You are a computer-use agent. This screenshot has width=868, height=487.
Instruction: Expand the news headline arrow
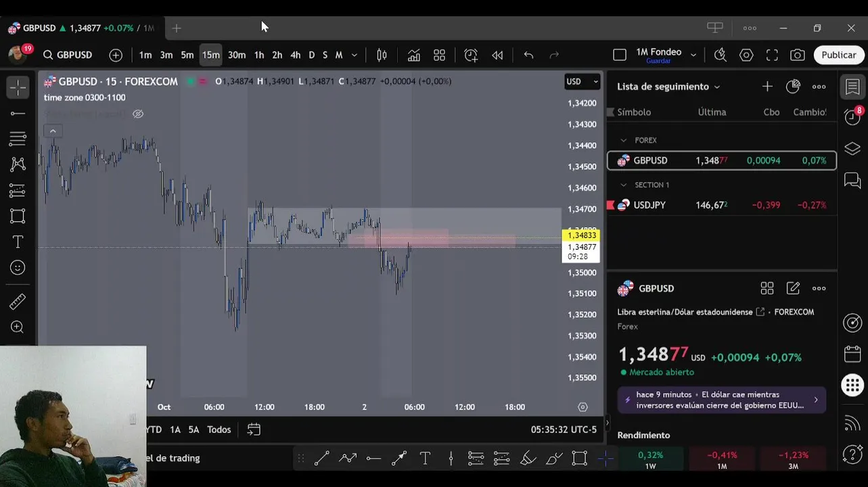coord(815,400)
